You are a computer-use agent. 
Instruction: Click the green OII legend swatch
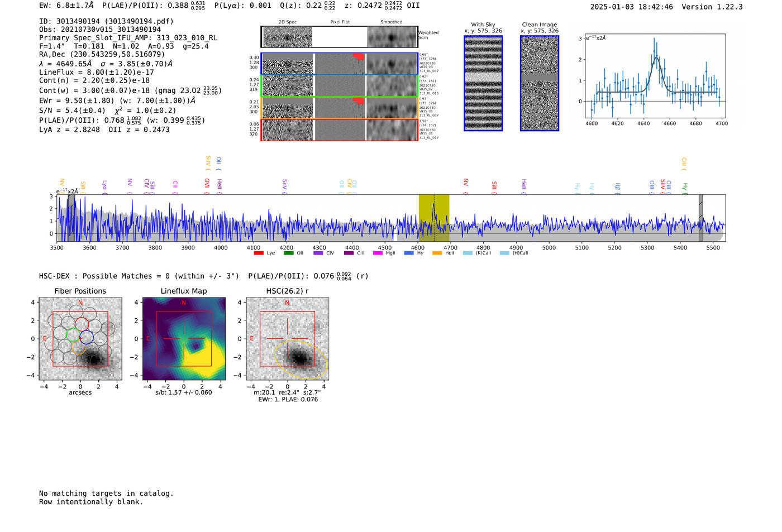click(x=288, y=253)
